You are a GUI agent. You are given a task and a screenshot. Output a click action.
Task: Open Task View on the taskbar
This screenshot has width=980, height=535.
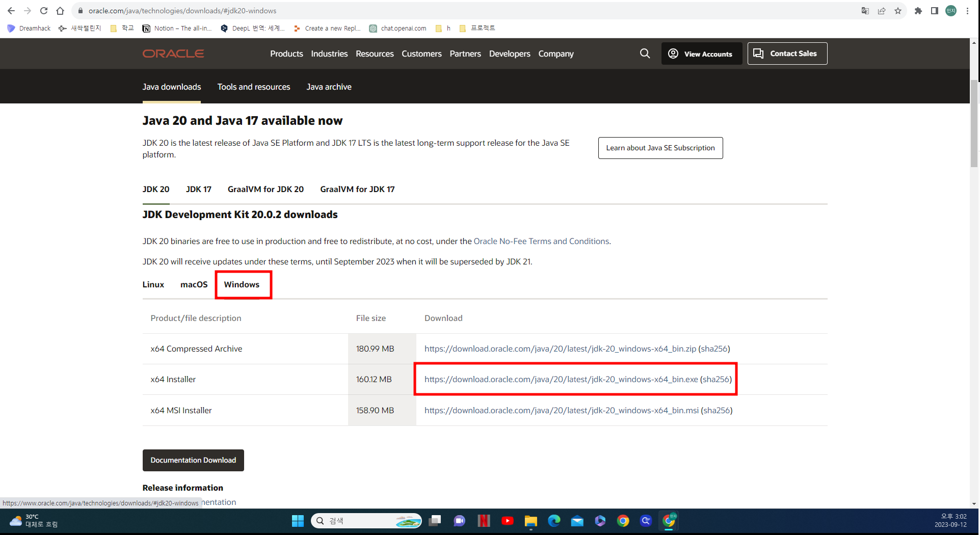click(x=435, y=521)
